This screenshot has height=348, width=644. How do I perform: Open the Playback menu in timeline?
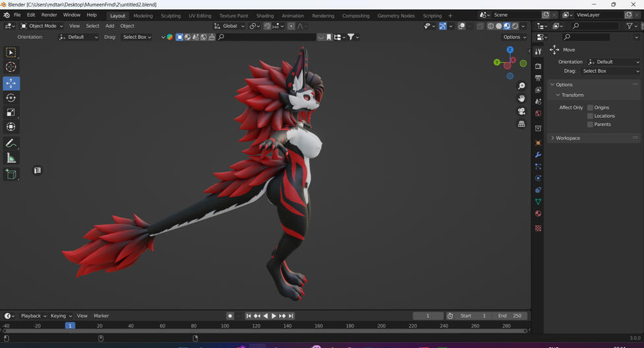pyautogui.click(x=33, y=316)
